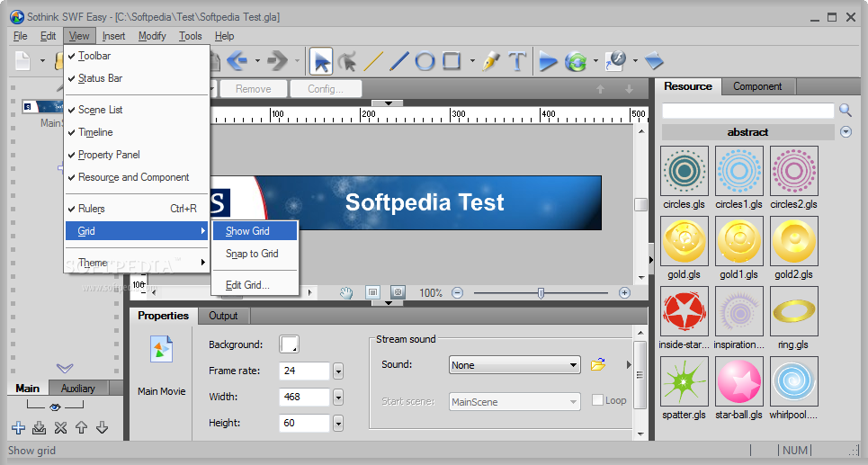This screenshot has width=868, height=465.
Task: Click the add scene plus icon
Action: [x=18, y=427]
